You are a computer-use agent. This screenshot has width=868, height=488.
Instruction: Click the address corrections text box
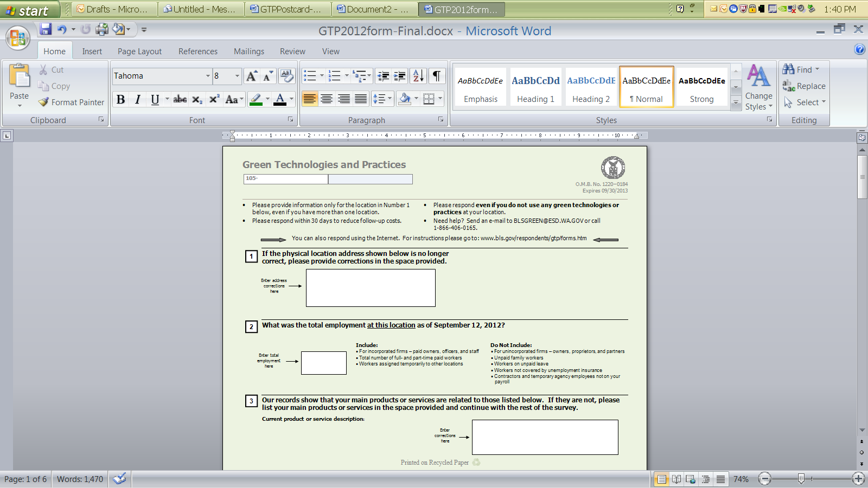tap(371, 288)
